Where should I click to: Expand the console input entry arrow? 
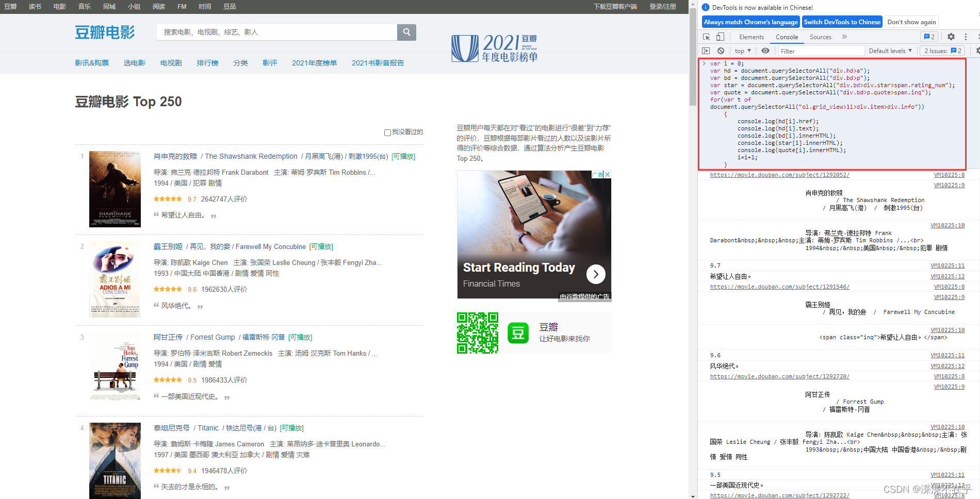pyautogui.click(x=704, y=63)
